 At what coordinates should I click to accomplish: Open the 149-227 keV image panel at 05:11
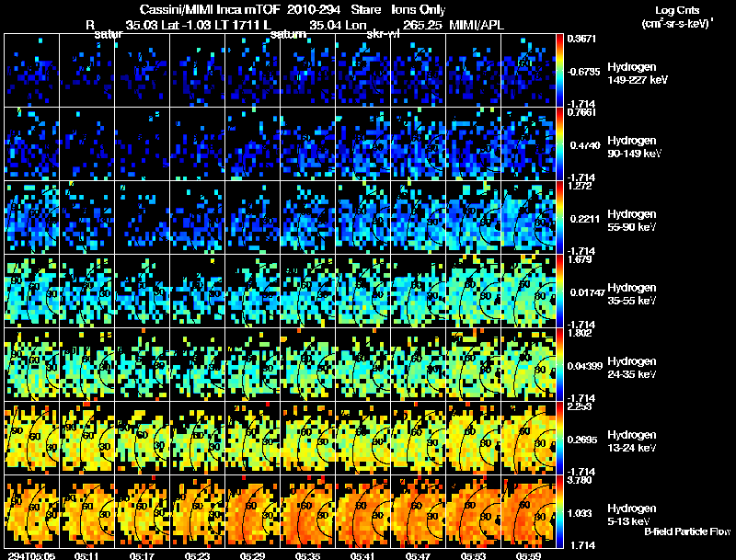(x=86, y=71)
